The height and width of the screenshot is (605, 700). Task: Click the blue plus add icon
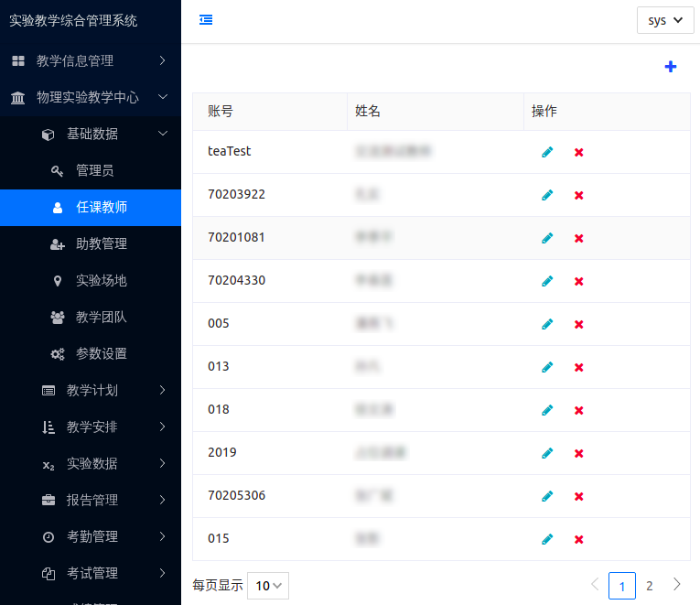point(671,67)
